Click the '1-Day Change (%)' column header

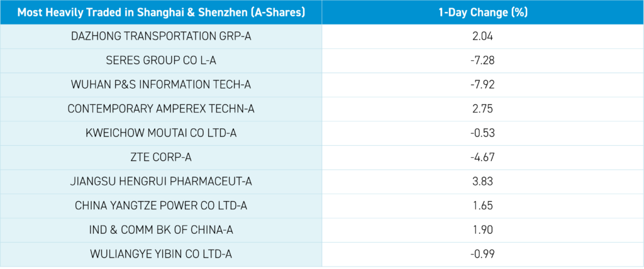click(483, 13)
